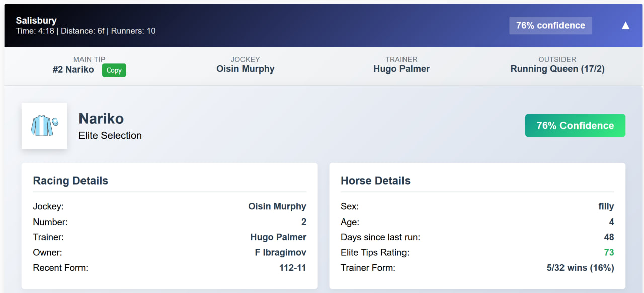
Task: Click the Elite Selection subtitle
Action: click(110, 136)
